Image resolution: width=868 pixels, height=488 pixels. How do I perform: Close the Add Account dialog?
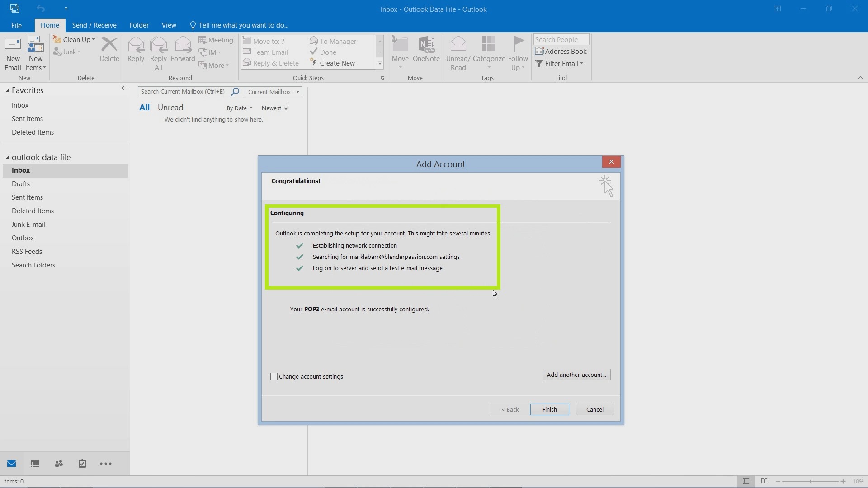611,162
